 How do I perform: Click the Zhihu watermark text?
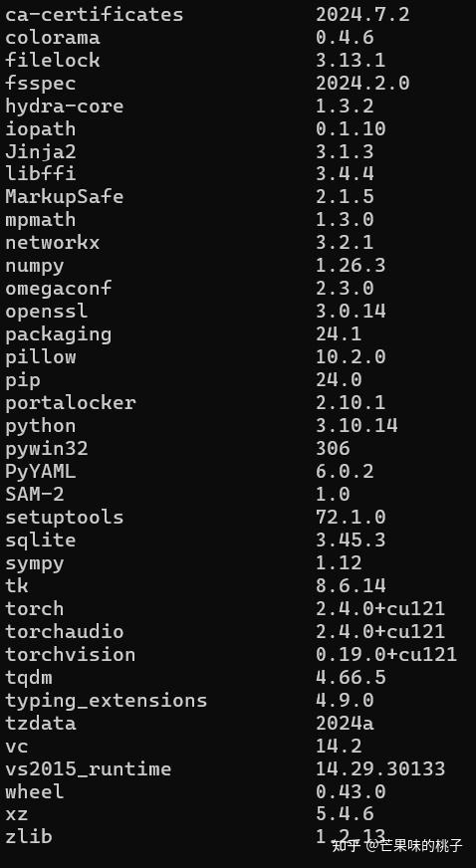(397, 845)
